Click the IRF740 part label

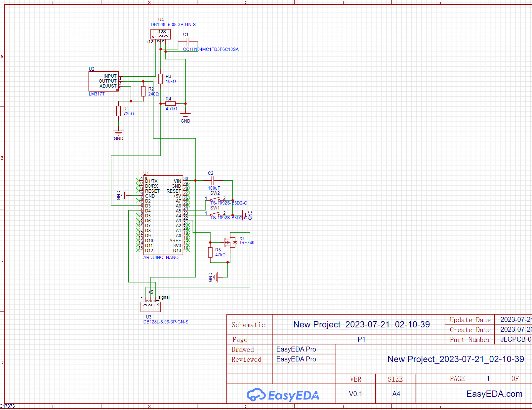click(x=247, y=242)
